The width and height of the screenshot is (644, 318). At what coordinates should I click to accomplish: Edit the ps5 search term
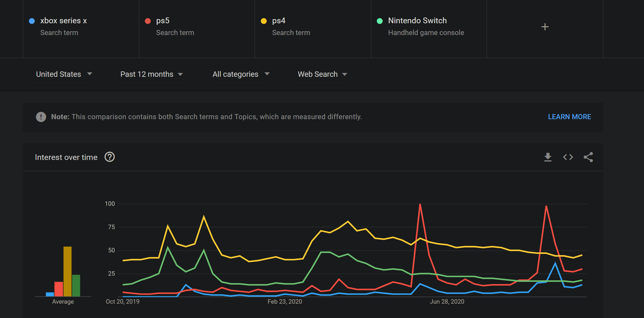coord(197,29)
